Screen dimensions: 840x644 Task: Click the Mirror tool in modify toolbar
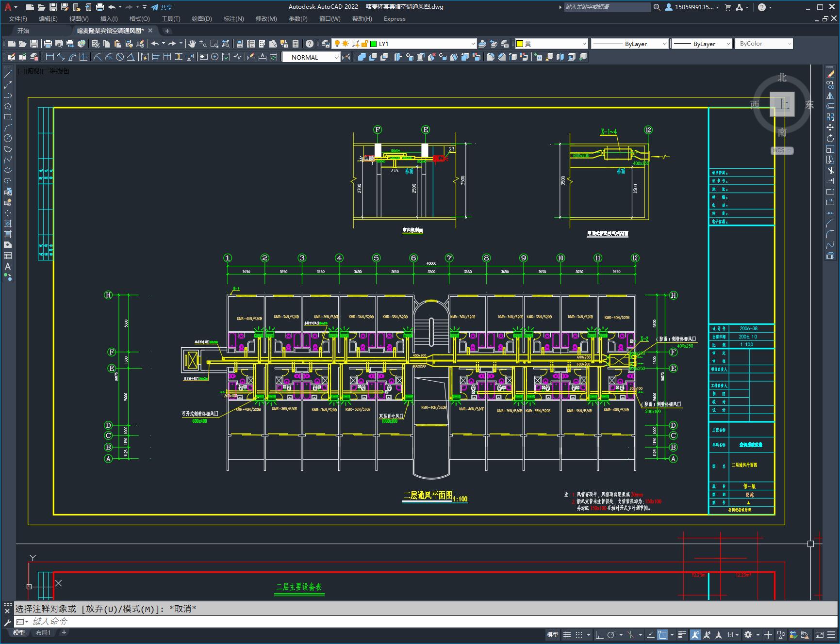click(830, 96)
